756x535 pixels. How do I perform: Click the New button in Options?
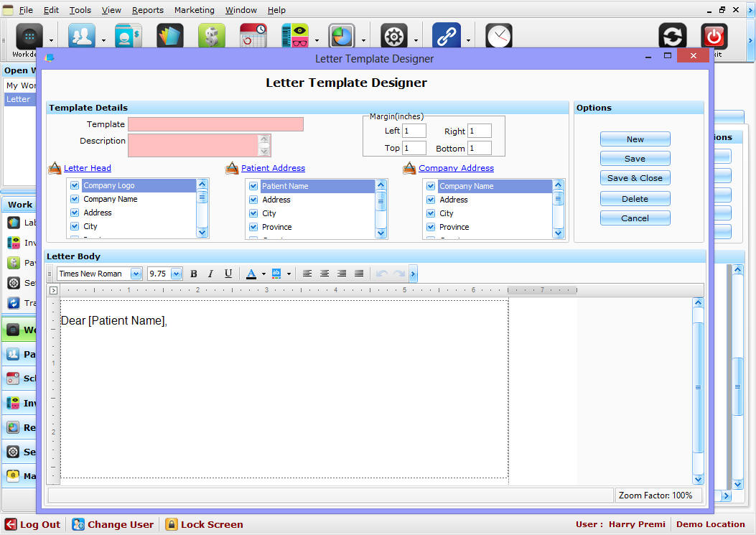(635, 139)
